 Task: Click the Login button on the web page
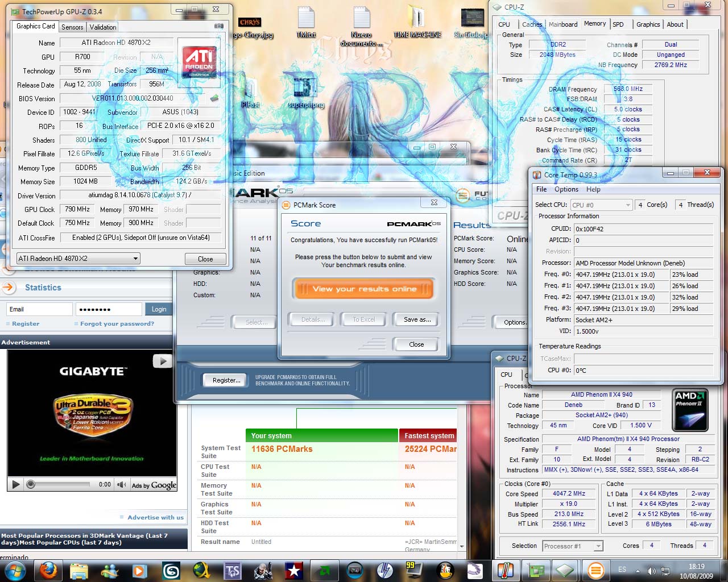[159, 309]
